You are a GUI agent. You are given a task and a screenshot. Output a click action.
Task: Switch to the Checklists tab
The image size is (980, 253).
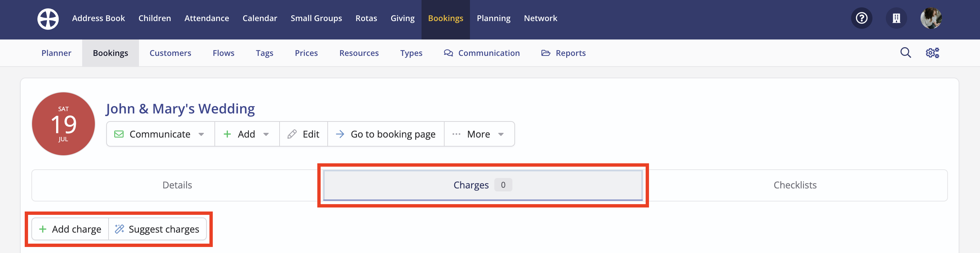795,185
